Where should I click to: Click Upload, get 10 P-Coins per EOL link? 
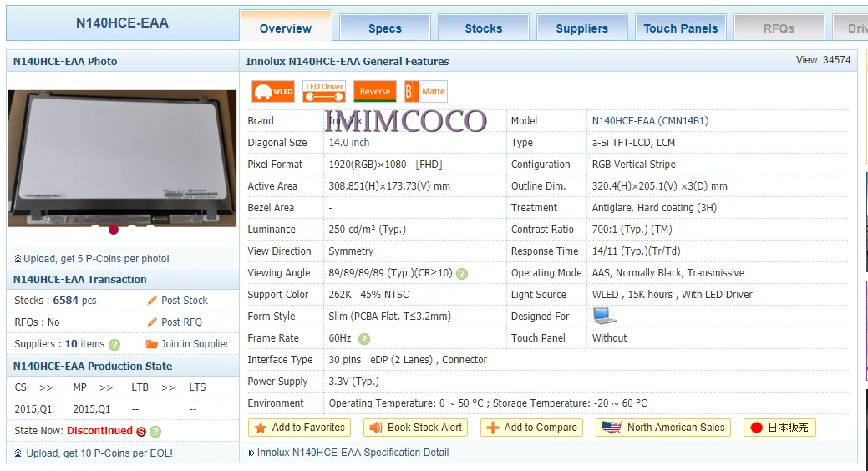pyautogui.click(x=99, y=453)
